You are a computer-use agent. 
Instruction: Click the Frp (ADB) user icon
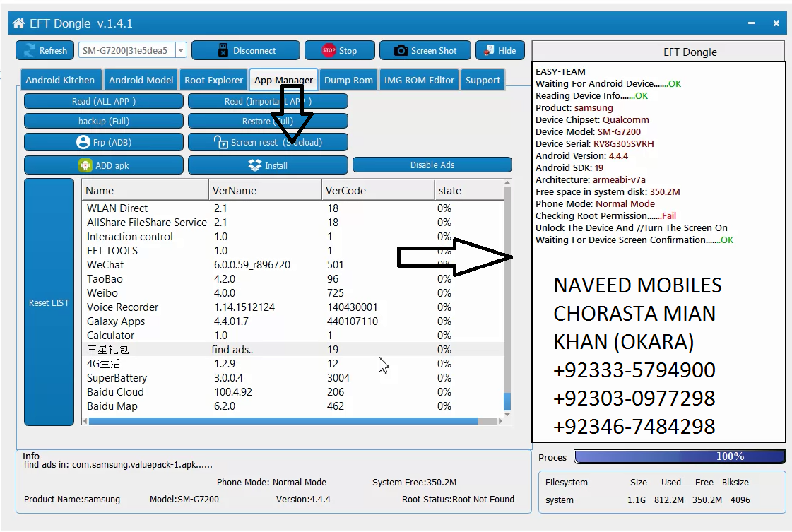(83, 142)
